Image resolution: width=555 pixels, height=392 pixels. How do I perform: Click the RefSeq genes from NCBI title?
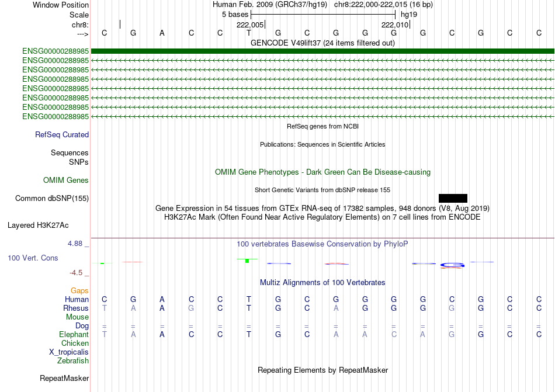point(322,126)
